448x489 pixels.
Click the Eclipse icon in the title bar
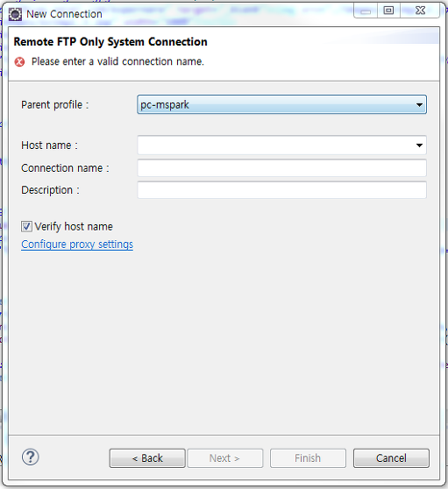[x=15, y=14]
